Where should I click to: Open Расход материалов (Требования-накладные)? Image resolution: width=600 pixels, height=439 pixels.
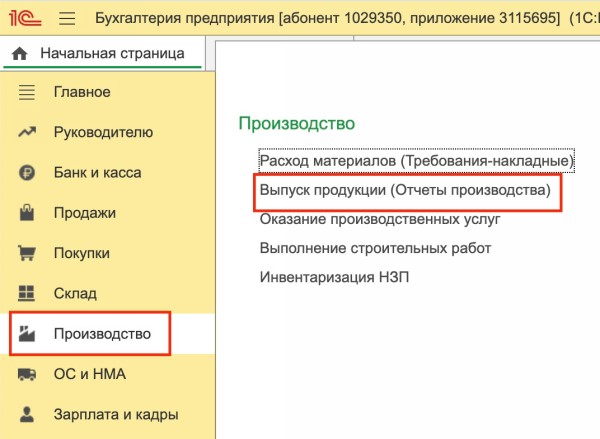416,160
